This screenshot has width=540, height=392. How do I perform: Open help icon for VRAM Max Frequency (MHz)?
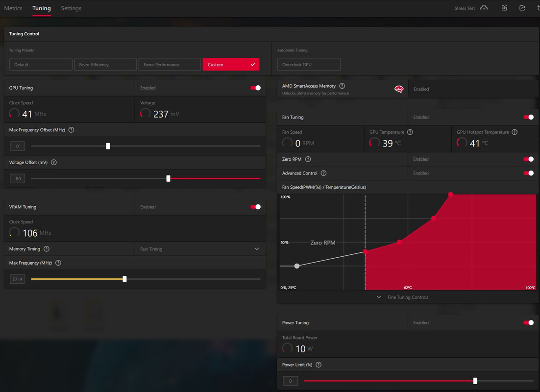point(58,263)
